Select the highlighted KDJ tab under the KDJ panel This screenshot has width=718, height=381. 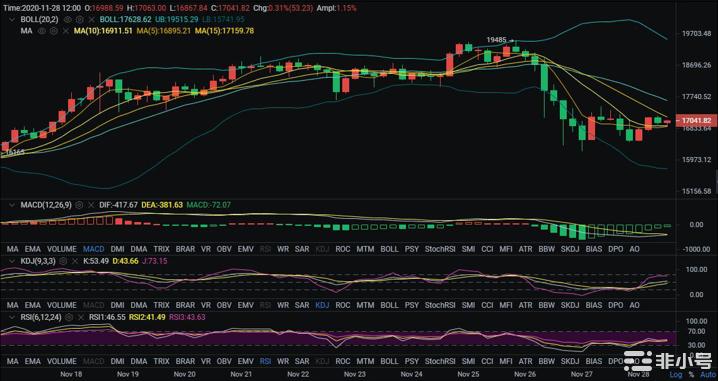pyautogui.click(x=322, y=305)
